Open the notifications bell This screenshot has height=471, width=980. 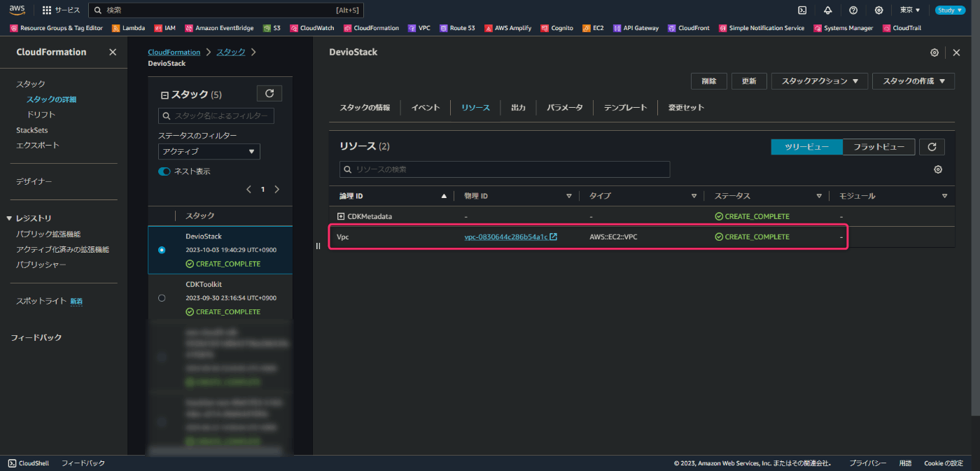click(828, 10)
